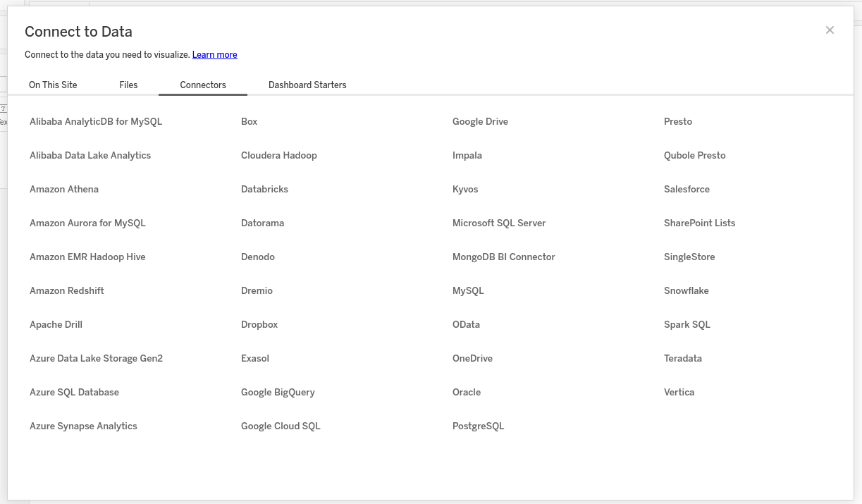Select the OData connector

click(466, 324)
